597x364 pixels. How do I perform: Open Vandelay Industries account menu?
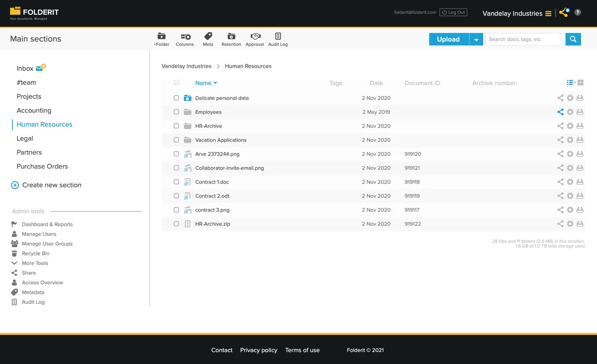517,13
